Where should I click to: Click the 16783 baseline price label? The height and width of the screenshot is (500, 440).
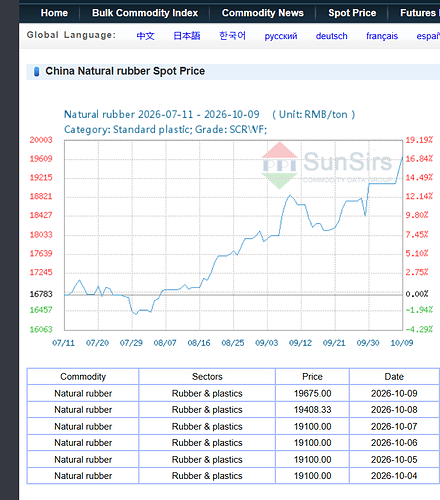(41, 294)
